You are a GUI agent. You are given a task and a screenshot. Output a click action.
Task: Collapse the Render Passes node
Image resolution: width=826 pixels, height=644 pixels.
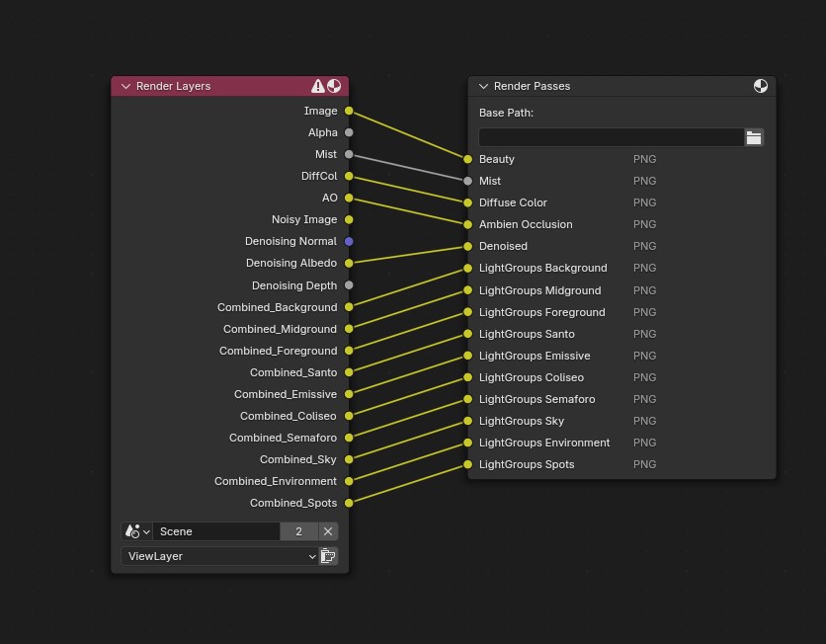click(483, 86)
